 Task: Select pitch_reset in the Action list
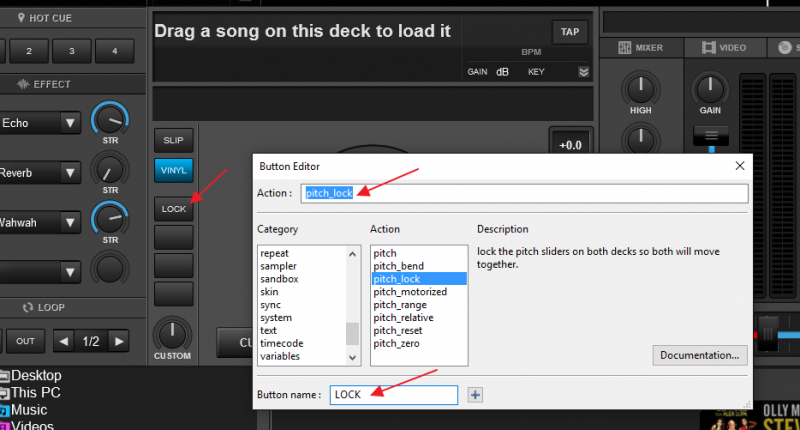click(x=398, y=330)
